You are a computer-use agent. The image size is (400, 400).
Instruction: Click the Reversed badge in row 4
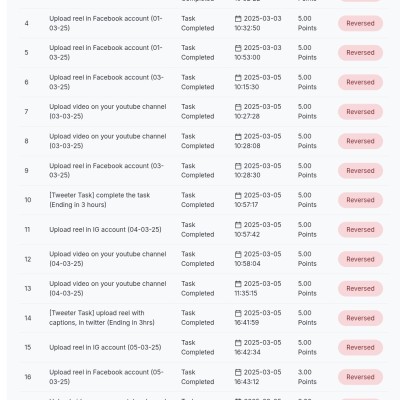[x=360, y=23]
